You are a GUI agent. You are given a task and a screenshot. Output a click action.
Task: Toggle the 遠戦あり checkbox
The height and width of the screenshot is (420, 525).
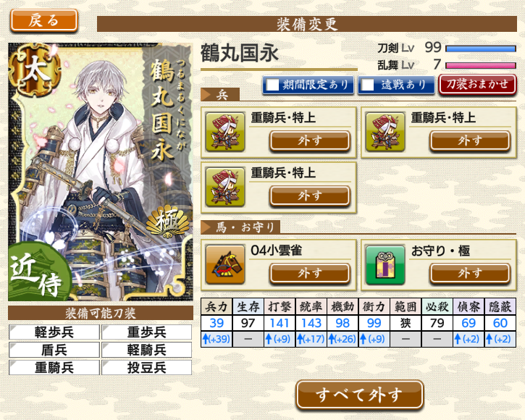368,85
